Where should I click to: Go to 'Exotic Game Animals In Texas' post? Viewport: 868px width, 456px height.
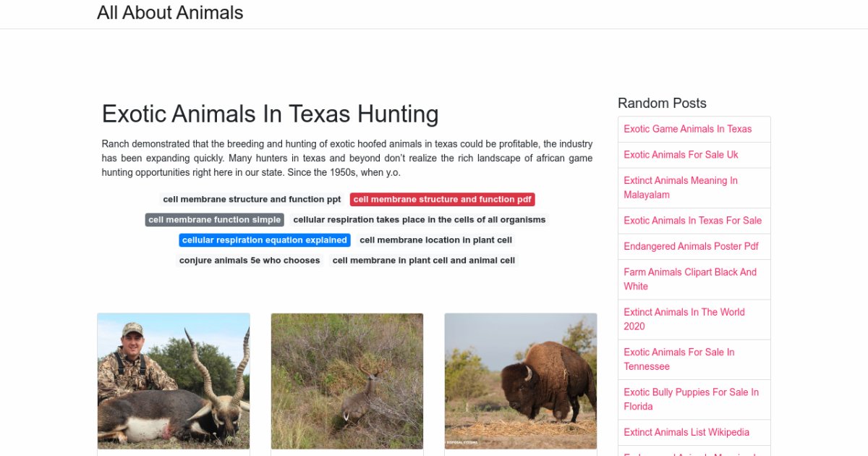coord(687,129)
